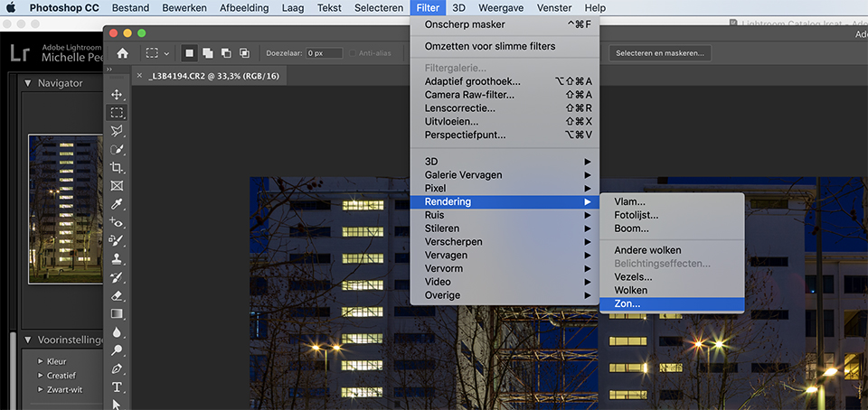Choose Andere wolken render filter
The image size is (868, 410).
click(672, 250)
